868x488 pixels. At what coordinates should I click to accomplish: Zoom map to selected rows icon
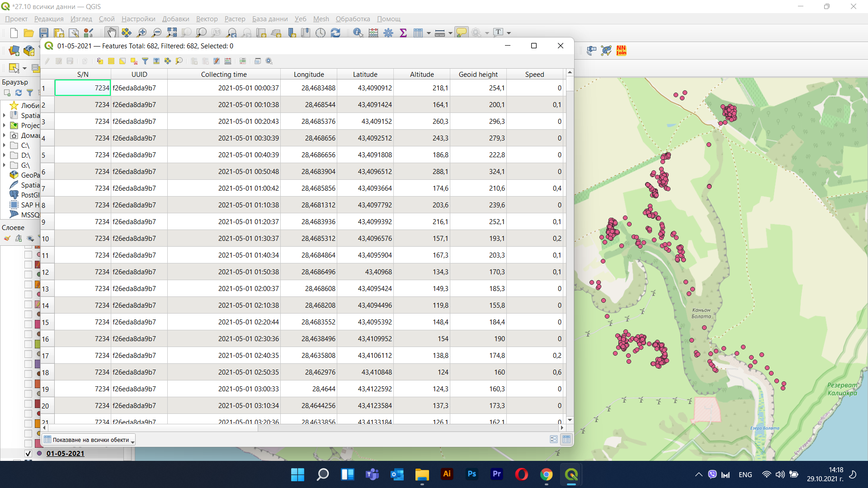coord(179,61)
